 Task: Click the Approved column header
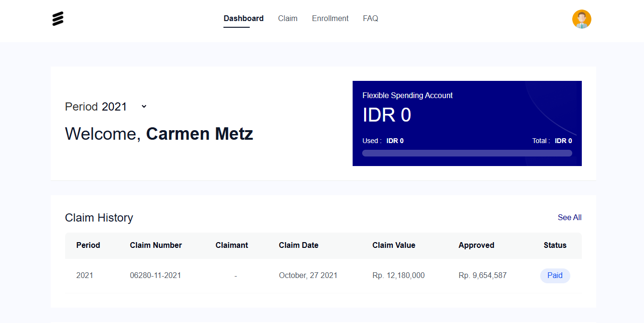(x=476, y=245)
